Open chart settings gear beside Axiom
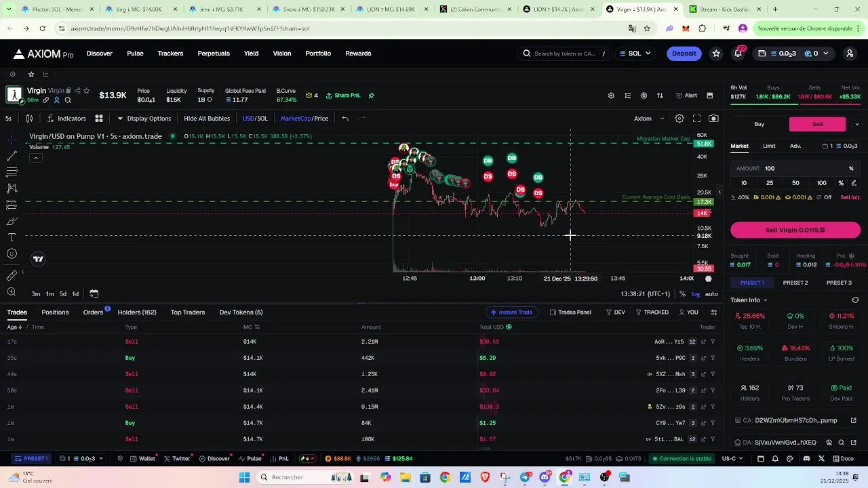Viewport: 868px width, 488px height. pyautogui.click(x=679, y=119)
